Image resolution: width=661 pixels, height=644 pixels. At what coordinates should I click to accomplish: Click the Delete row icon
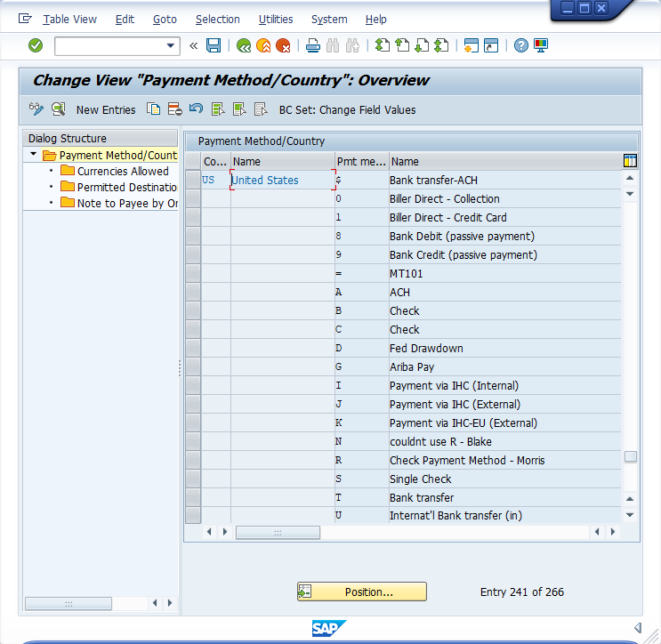[x=174, y=109]
